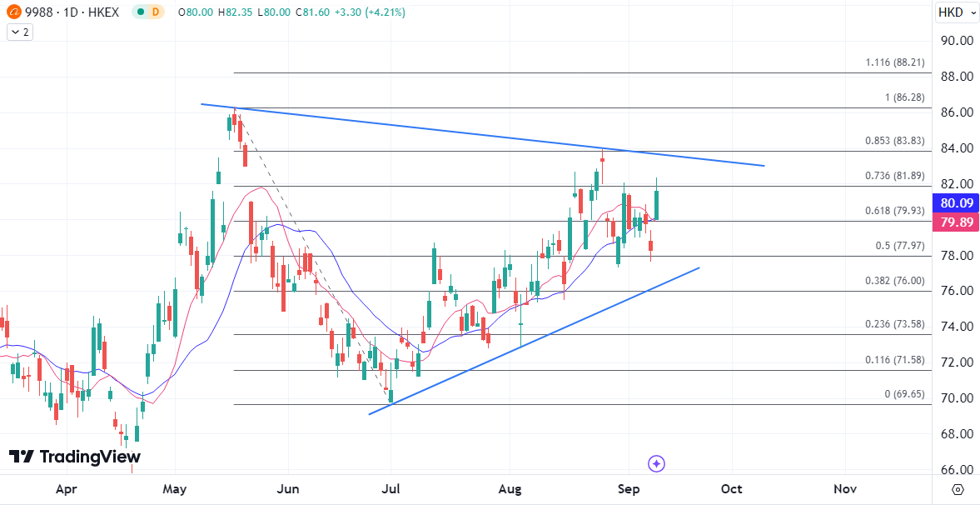Click the 1 (86.28) Fibonacci level label

pyautogui.click(x=905, y=97)
